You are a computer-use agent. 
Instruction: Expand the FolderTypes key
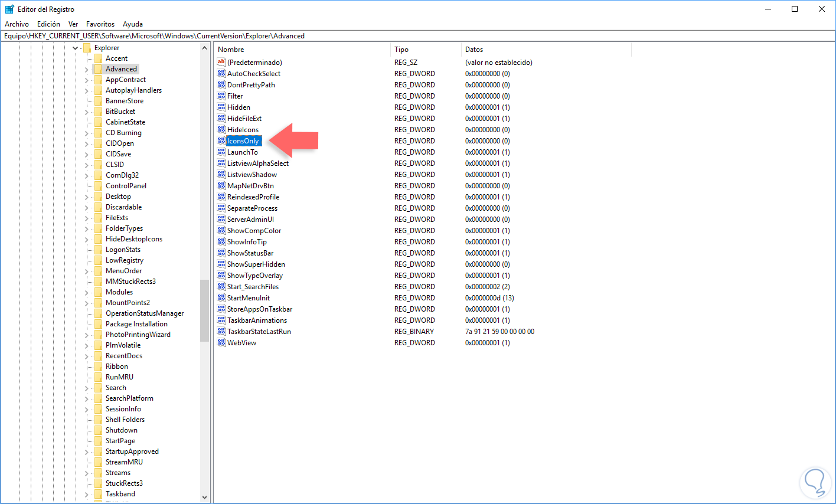(x=86, y=228)
